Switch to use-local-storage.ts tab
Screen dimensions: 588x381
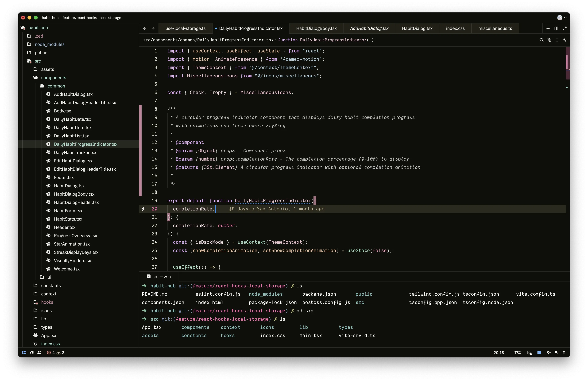[x=186, y=28]
